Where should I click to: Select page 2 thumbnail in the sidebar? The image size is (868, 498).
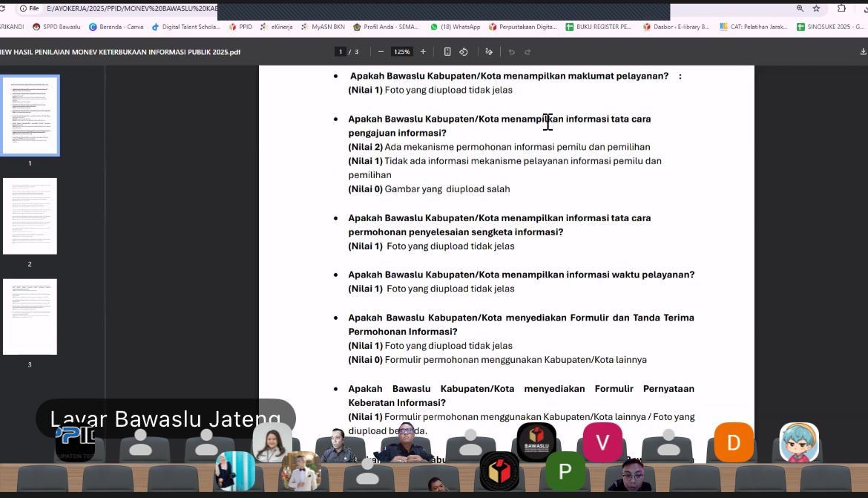tap(30, 216)
